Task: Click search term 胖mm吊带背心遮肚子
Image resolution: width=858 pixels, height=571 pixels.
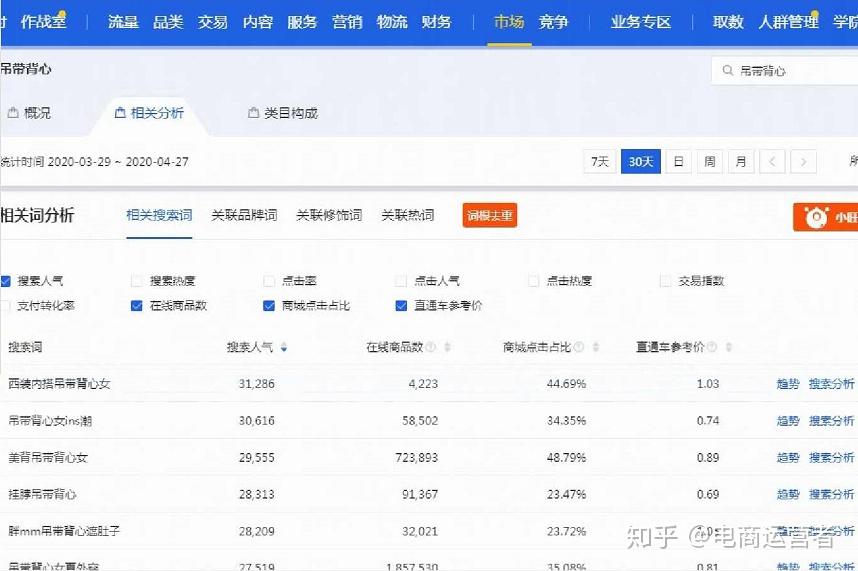Action: click(64, 531)
